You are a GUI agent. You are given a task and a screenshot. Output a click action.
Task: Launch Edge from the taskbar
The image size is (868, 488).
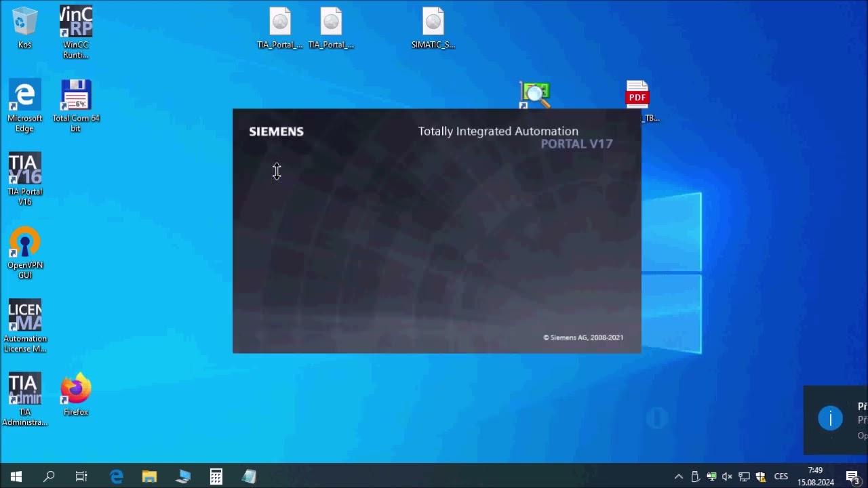pyautogui.click(x=117, y=476)
